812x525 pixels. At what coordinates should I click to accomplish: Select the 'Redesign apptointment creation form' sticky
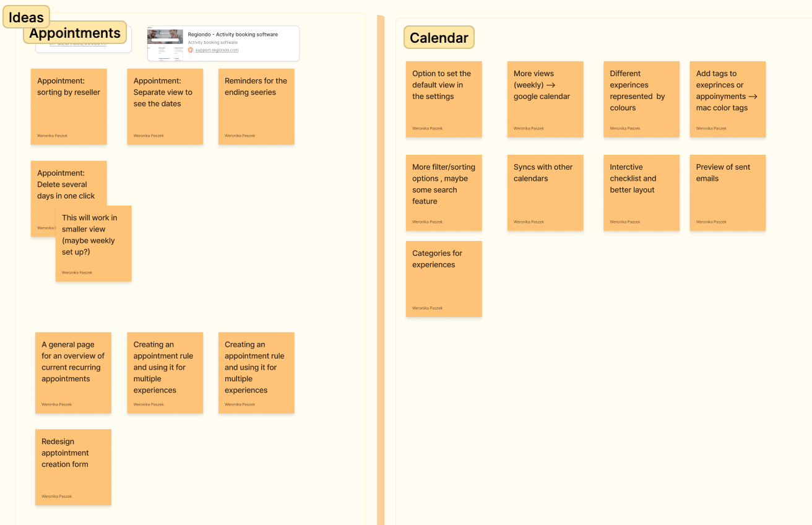(x=73, y=467)
